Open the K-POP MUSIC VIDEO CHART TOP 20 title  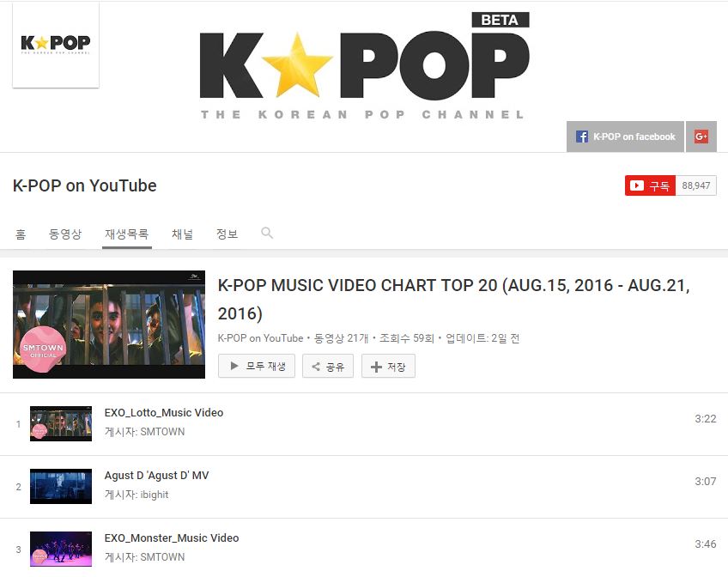coord(453,300)
